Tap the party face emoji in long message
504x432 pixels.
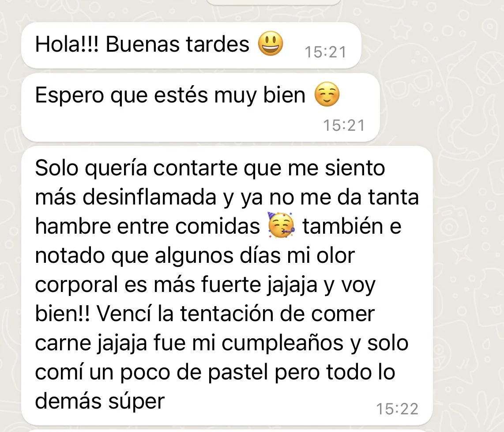(x=281, y=225)
